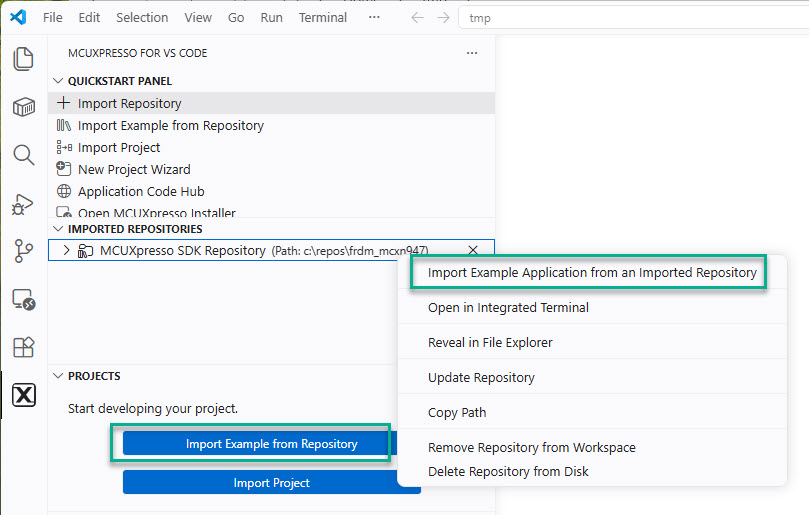Choose Import Example Application from an Imported Repository

click(591, 272)
